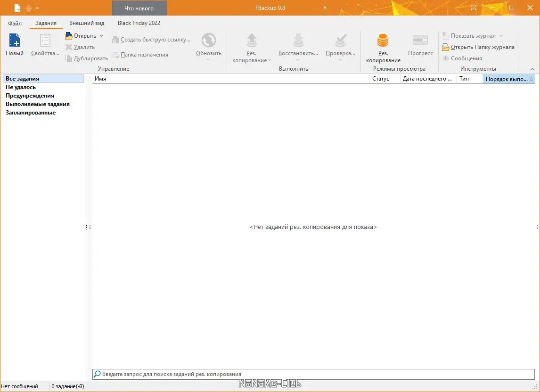
Task: Collapse the ribbon with chevron arrow
Action: pos(532,69)
